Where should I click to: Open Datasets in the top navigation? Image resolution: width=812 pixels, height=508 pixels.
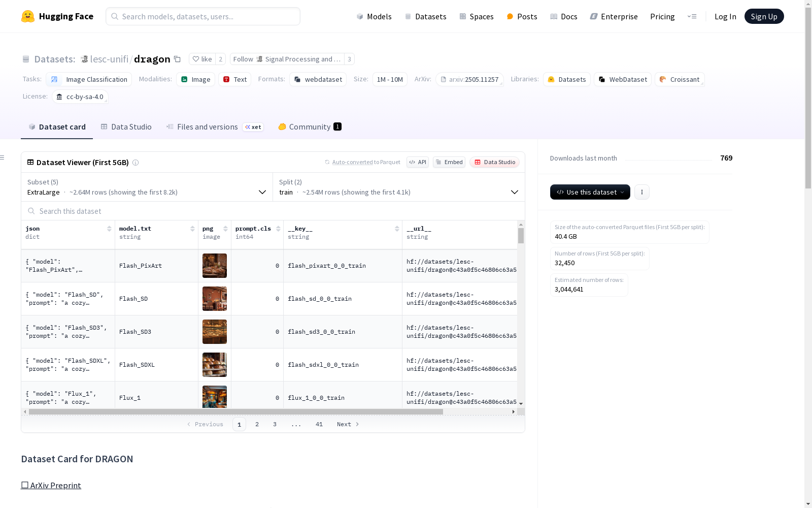(x=425, y=16)
